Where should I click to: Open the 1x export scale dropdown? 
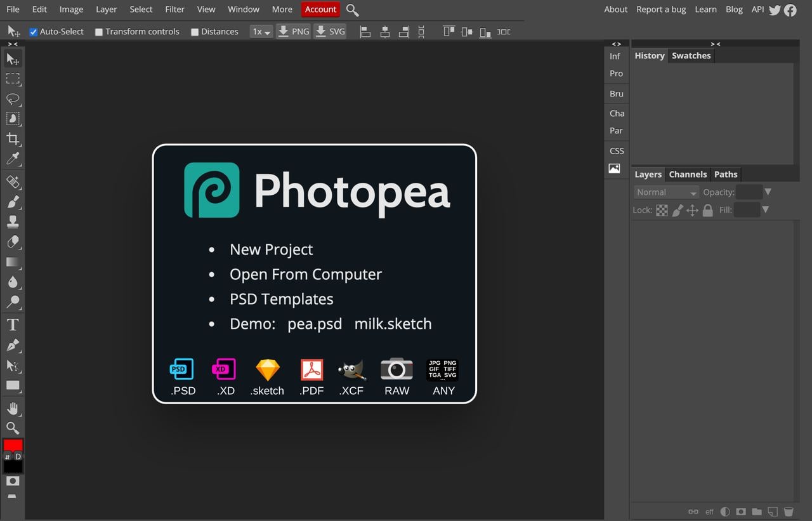[x=261, y=32]
